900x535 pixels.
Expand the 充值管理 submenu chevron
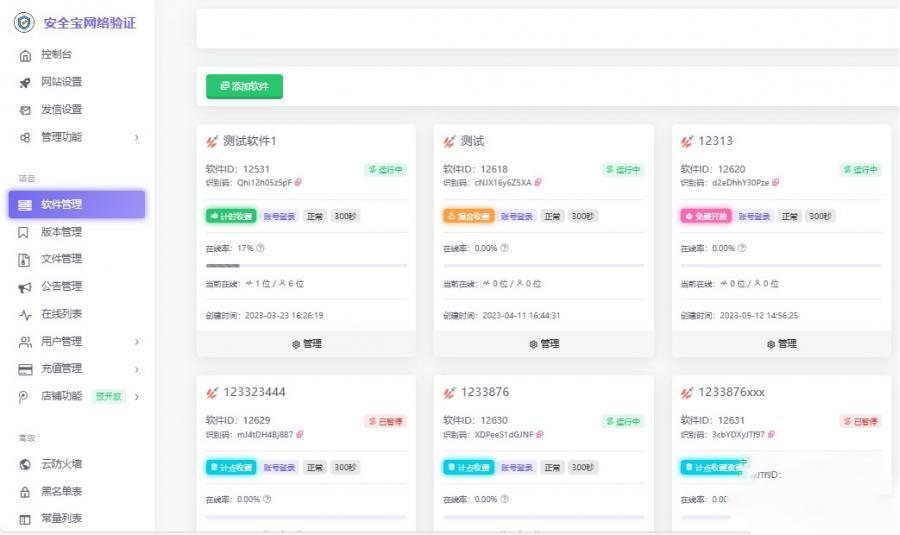137,369
